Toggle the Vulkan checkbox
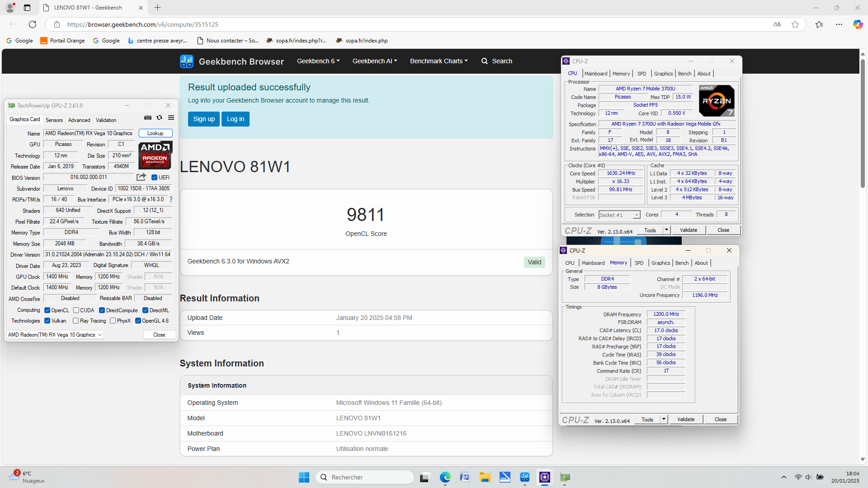868x488 pixels. pos(47,321)
